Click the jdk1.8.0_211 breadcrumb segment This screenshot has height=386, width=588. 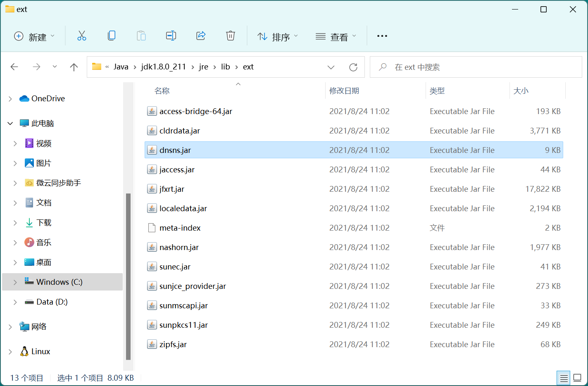pos(164,67)
